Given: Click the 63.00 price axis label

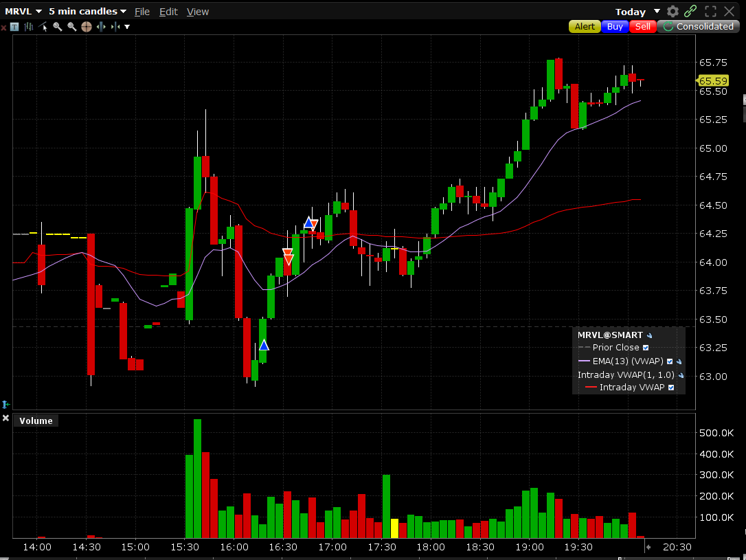Looking at the screenshot, I should 713,377.
